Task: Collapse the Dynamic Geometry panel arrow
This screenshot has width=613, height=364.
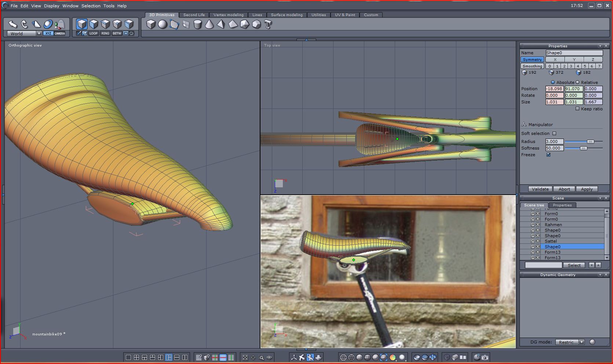Action: (x=600, y=275)
